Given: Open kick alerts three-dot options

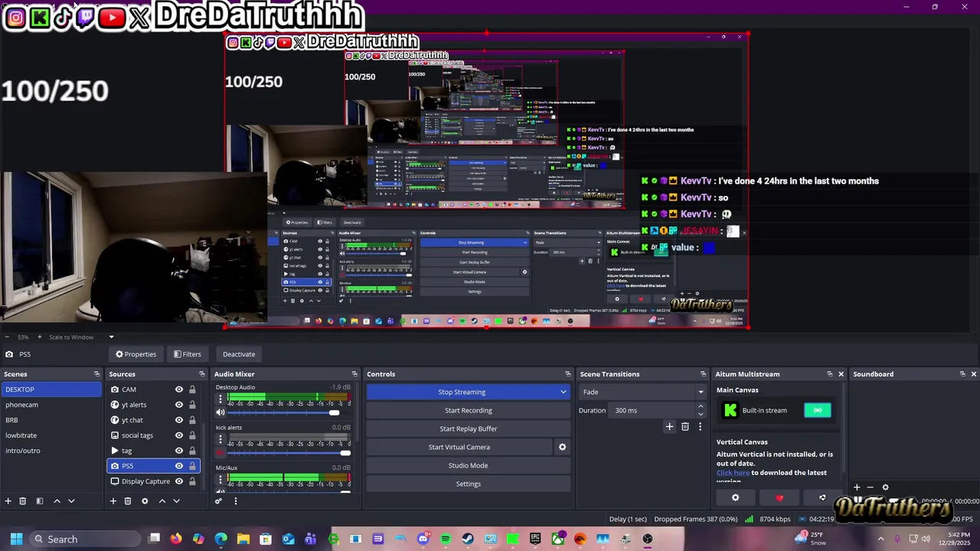Looking at the screenshot, I should coord(220,439).
